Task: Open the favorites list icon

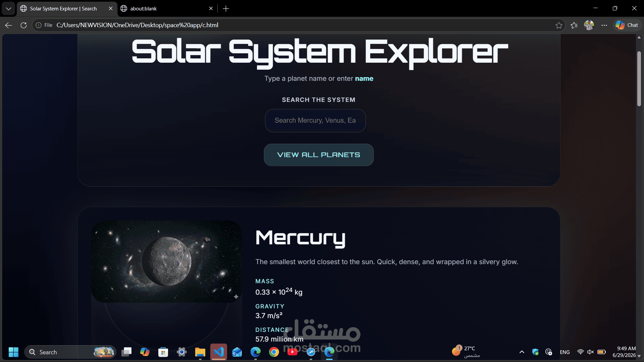Action: (x=574, y=25)
